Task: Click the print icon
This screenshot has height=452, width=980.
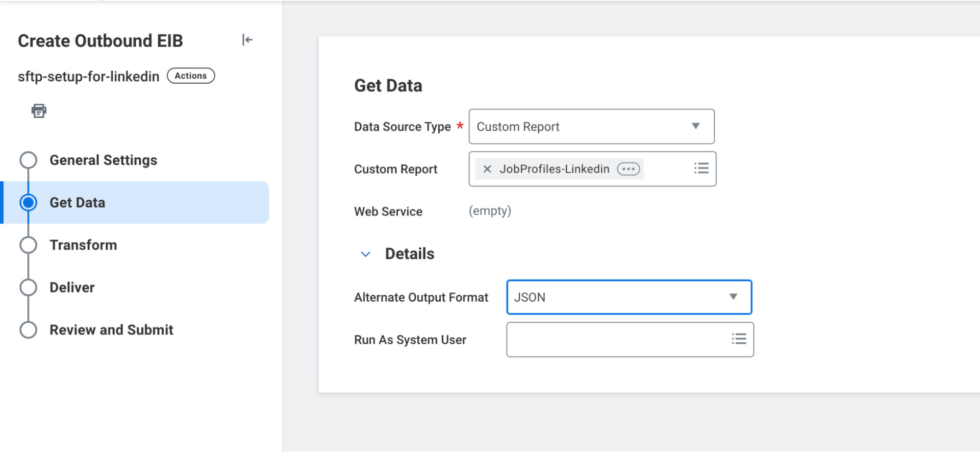Action: pyautogui.click(x=39, y=111)
